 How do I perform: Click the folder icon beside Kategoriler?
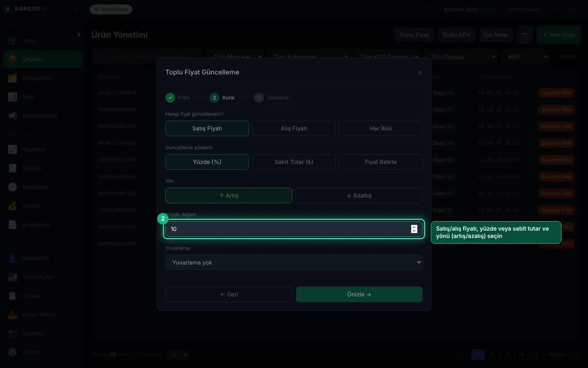tap(13, 78)
